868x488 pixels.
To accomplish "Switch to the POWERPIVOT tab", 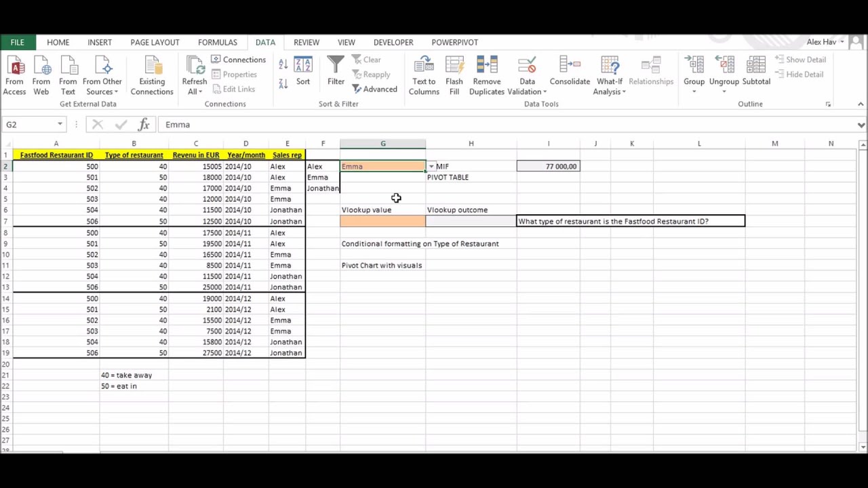I will pos(455,42).
